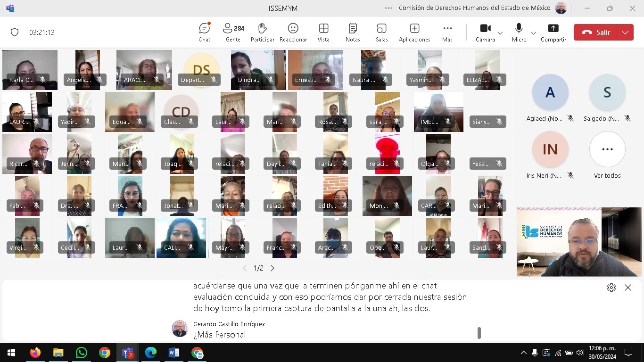Raise hand with Participar button

[262, 33]
